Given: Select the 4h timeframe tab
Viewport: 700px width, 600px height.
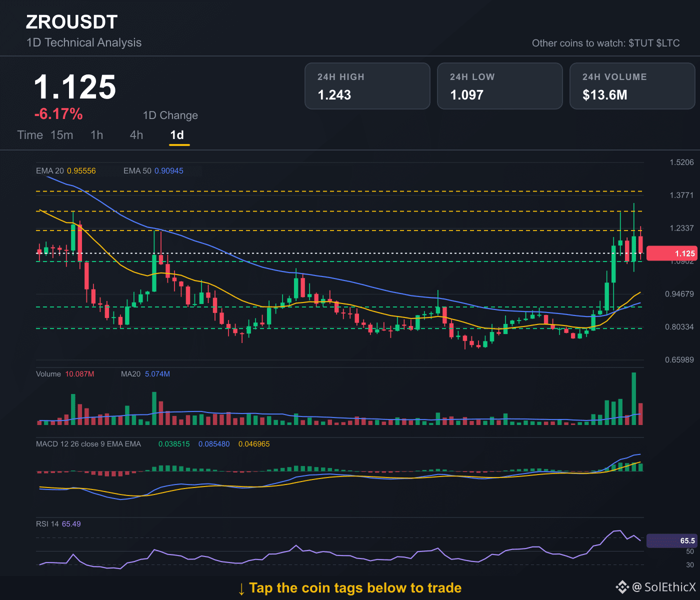Looking at the screenshot, I should pyautogui.click(x=136, y=135).
